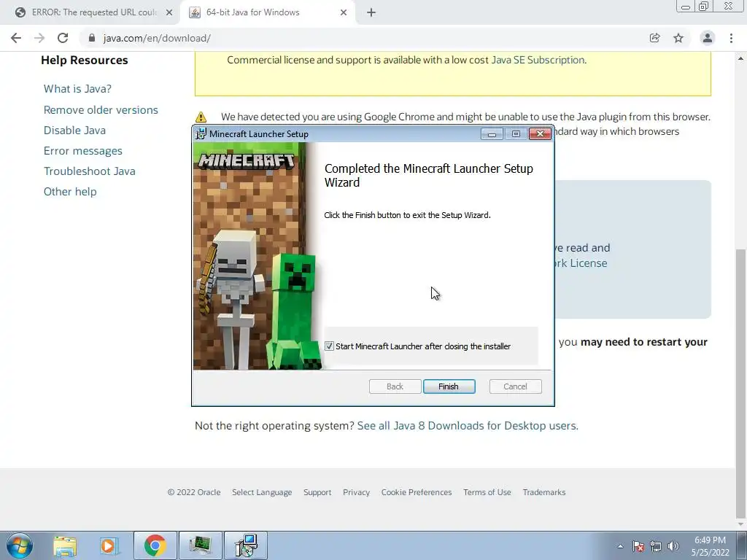This screenshot has height=560, width=747.
Task: Open the taskbar clock and date
Action: click(x=711, y=546)
